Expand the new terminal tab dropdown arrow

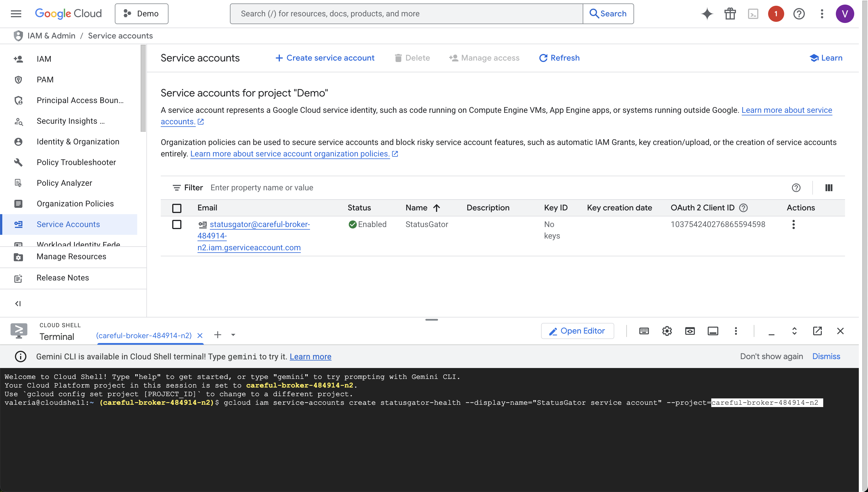(x=233, y=335)
